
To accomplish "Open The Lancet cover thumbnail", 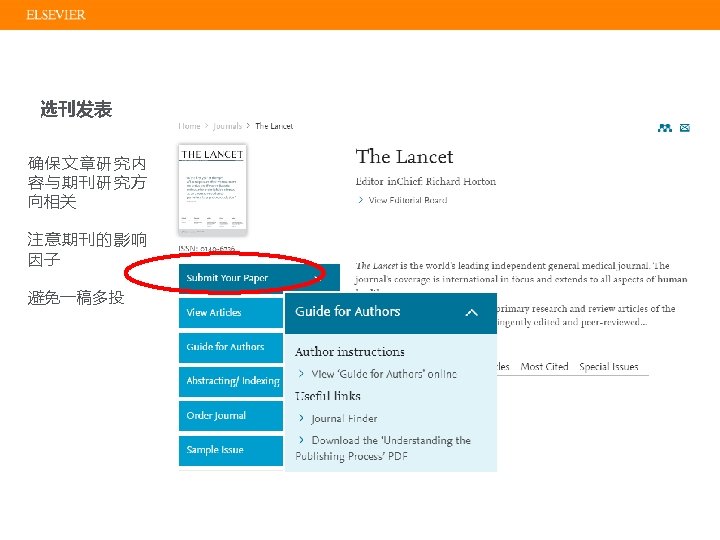I will point(213,190).
